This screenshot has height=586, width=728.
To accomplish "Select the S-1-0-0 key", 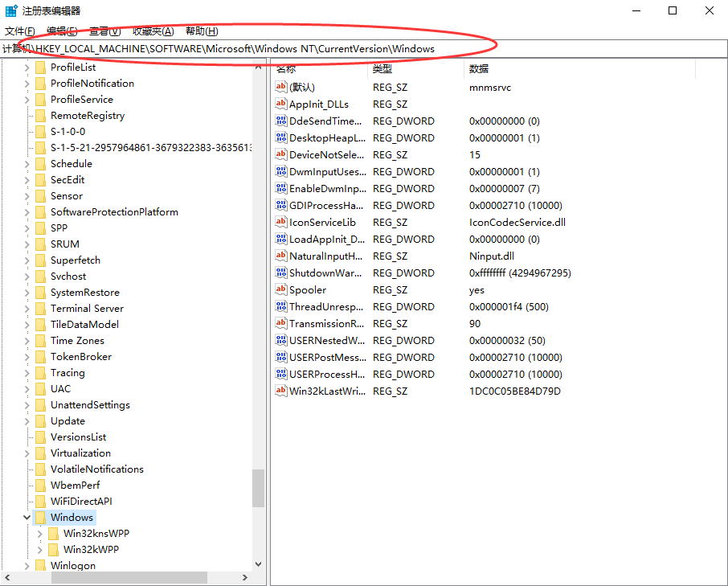I will [x=67, y=131].
